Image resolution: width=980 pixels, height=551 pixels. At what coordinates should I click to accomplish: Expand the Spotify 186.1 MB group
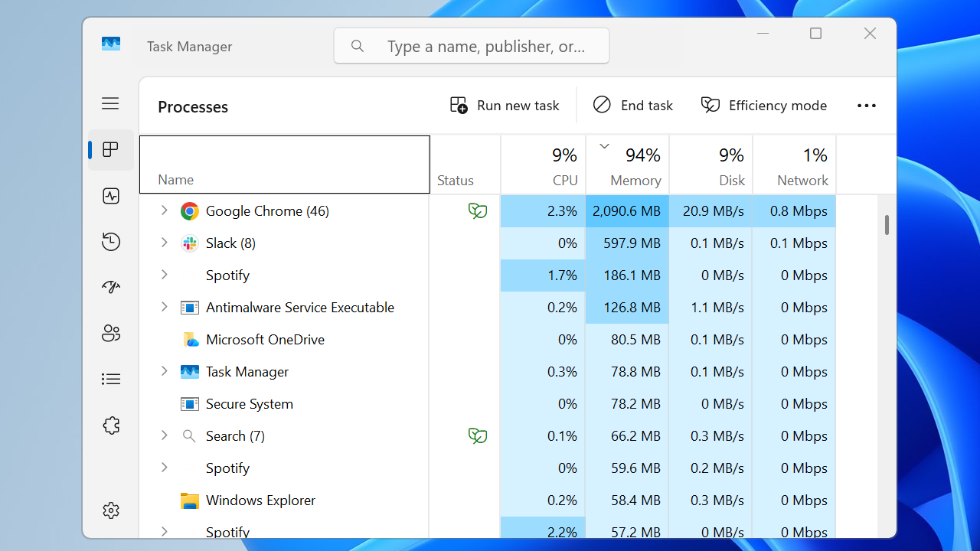pos(164,275)
